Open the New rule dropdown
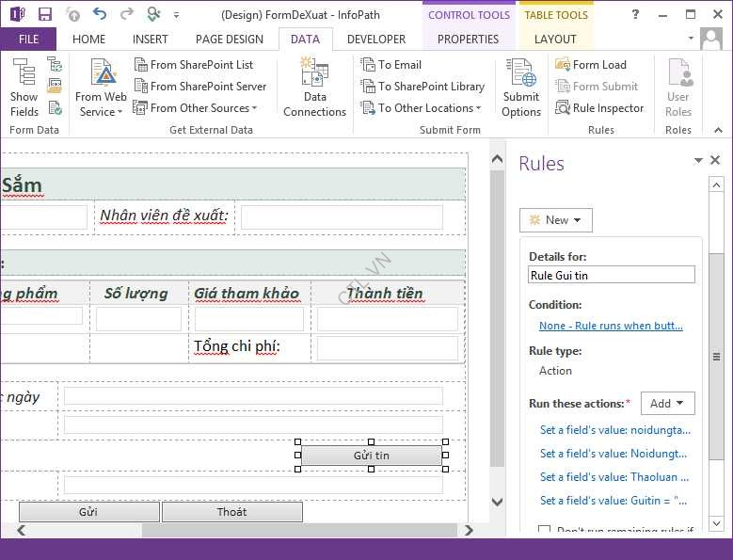This screenshot has width=733, height=560. tap(556, 220)
